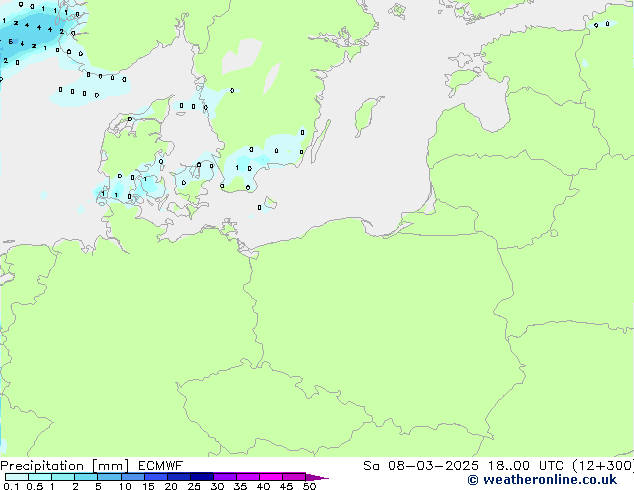Viewport: 634px width, 490px height.
Task: Select the 5–10 mm legend color swatch
Action: coord(109,477)
